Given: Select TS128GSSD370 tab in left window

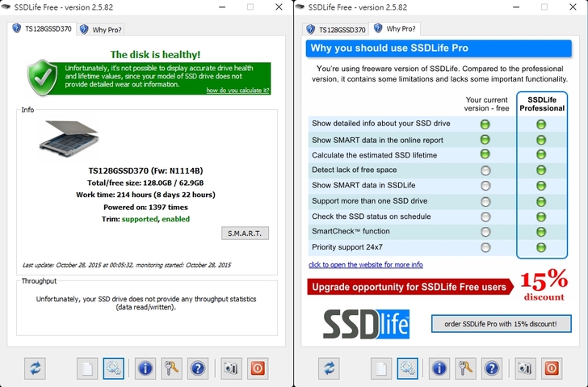Looking at the screenshot, I should click(42, 29).
